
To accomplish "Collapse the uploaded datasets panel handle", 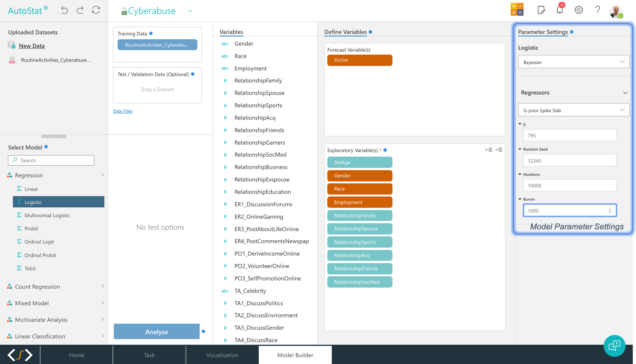I will (x=54, y=136).
